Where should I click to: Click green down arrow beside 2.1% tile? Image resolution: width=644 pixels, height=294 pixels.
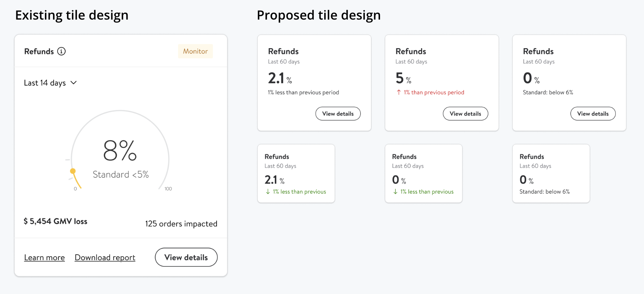pyautogui.click(x=268, y=192)
